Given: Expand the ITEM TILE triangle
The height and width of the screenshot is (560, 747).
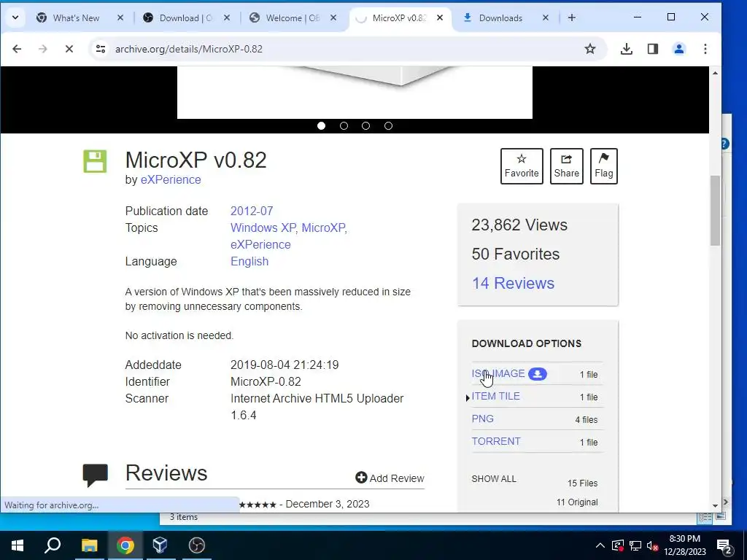Looking at the screenshot, I should [468, 397].
